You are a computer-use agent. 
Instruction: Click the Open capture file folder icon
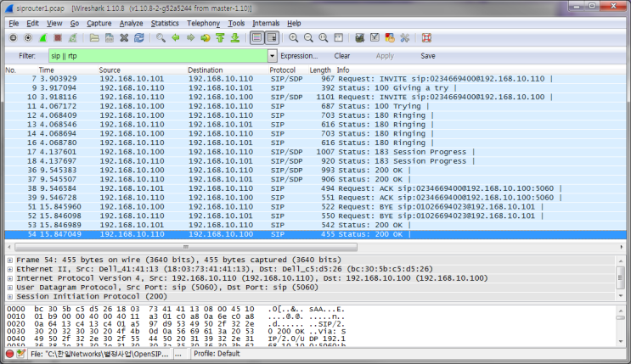(95, 38)
